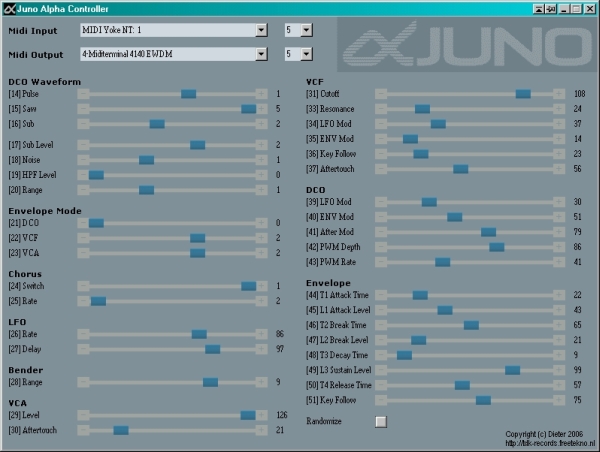Decrease DCO LFO Mod with minus button
Screen dimensions: 600x452
(381, 202)
